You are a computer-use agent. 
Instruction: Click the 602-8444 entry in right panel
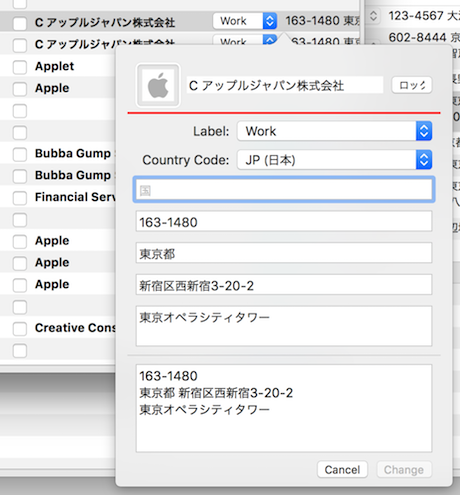pos(424,37)
